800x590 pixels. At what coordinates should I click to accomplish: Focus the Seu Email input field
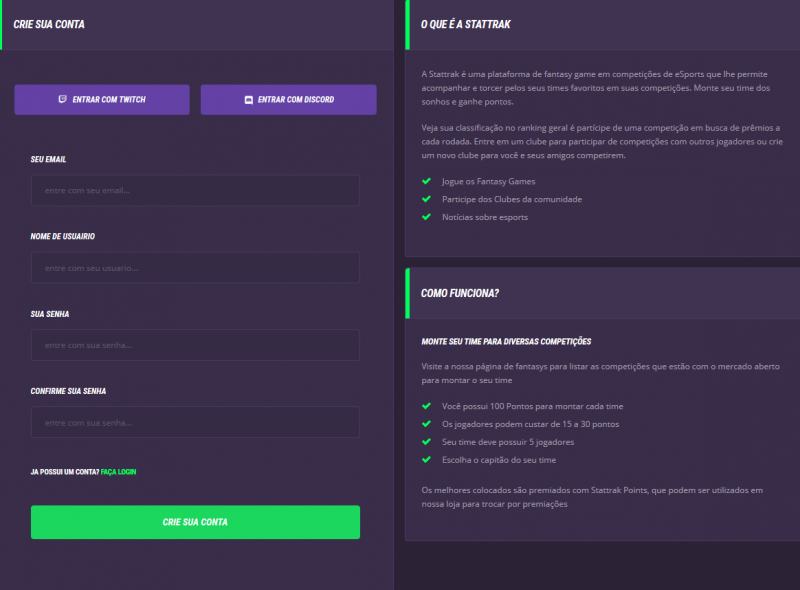click(x=195, y=190)
